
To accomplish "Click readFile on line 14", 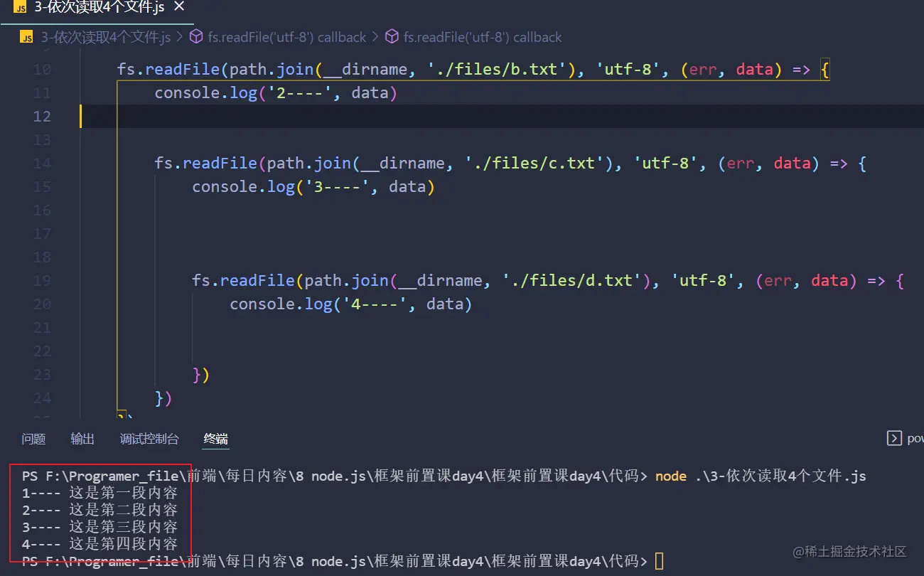I will (x=220, y=164).
